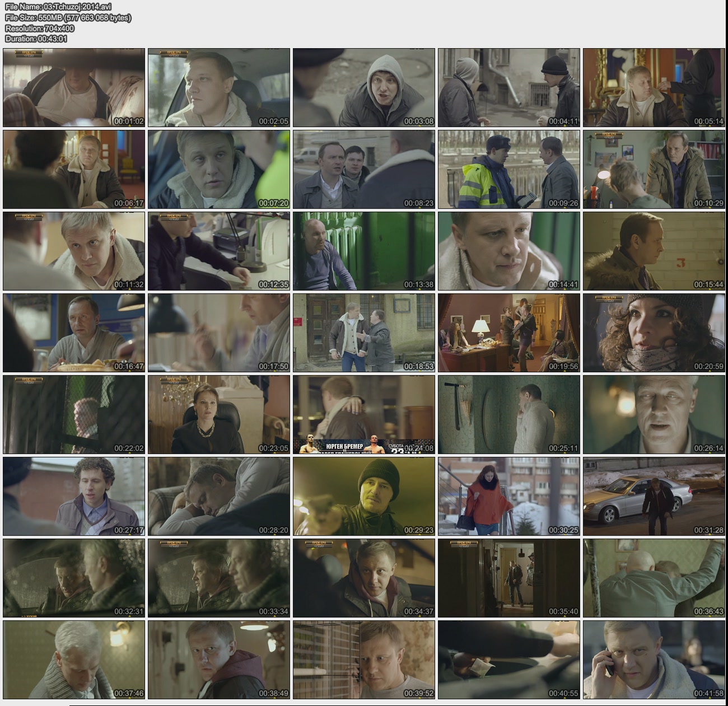Click the green radiator frame at 00:13:38

[363, 251]
